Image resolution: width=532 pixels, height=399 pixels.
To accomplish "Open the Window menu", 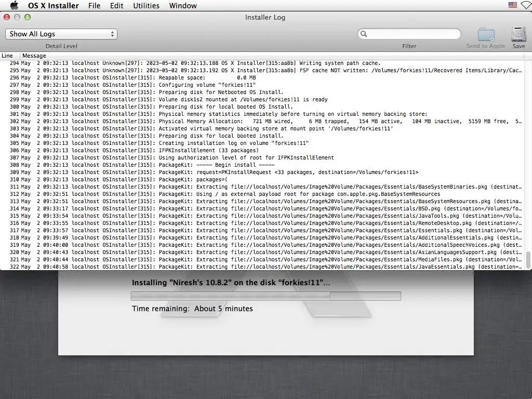I will tap(182, 6).
